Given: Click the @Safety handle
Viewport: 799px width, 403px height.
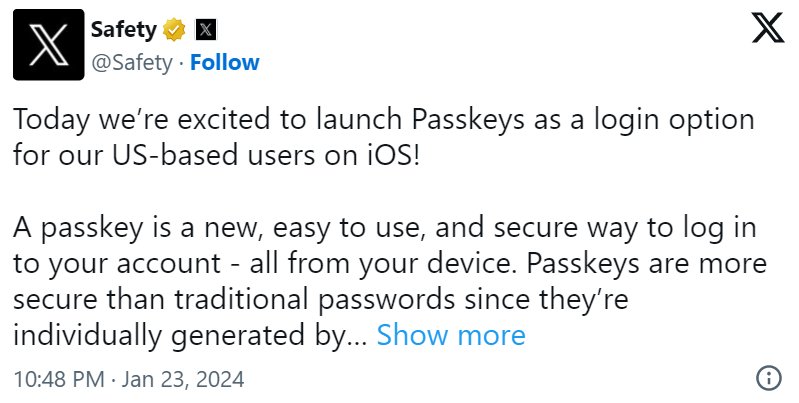Looking at the screenshot, I should tap(130, 62).
